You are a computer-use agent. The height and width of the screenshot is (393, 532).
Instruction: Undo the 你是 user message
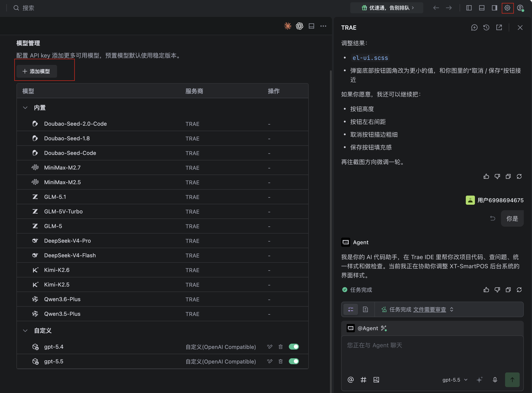(492, 218)
